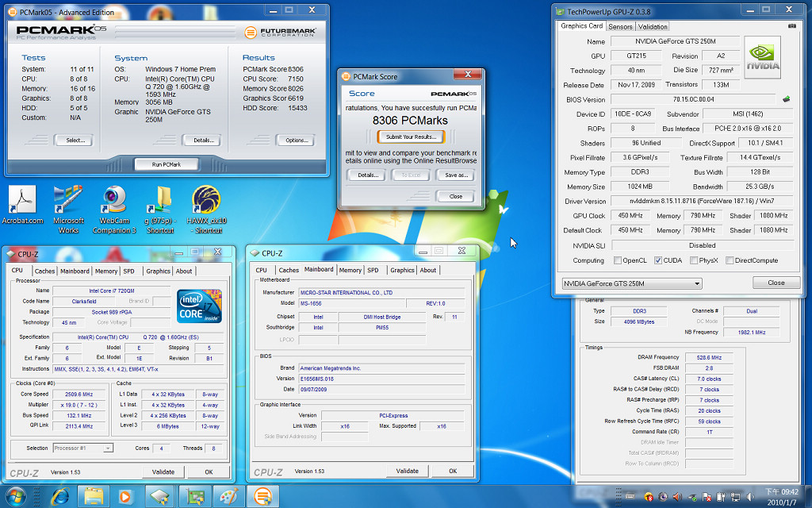Open the g (975p) folder shortcut
The height and width of the screenshot is (508, 812).
pyautogui.click(x=160, y=209)
